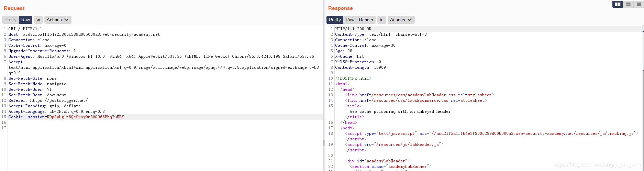Click the 'Request' panel heading

14,8
